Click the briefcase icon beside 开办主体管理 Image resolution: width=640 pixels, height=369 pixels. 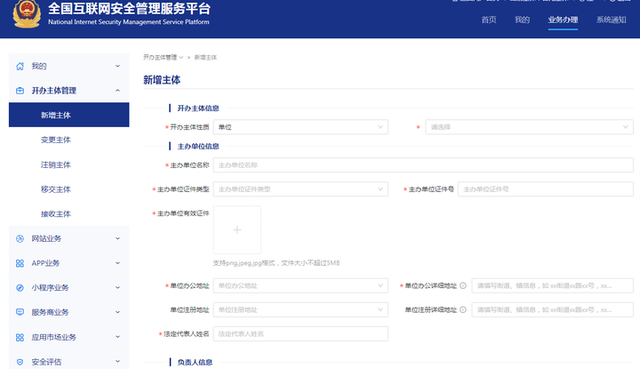pos(20,91)
